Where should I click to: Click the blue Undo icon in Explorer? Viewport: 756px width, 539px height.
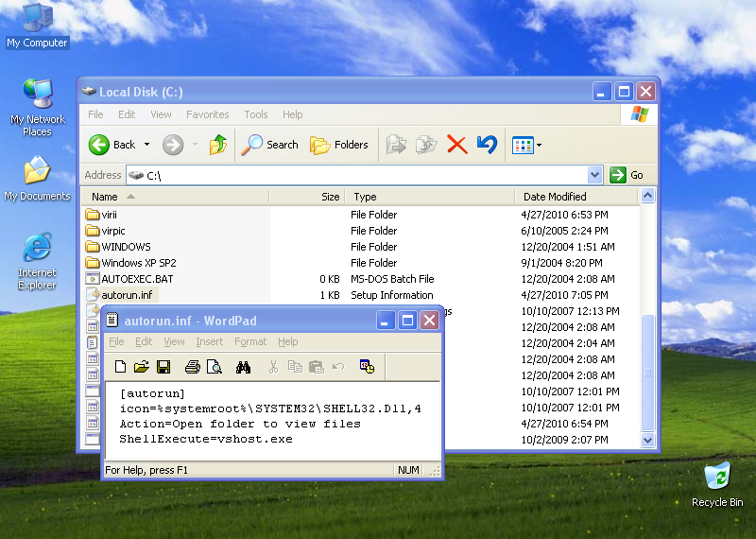pyautogui.click(x=487, y=145)
